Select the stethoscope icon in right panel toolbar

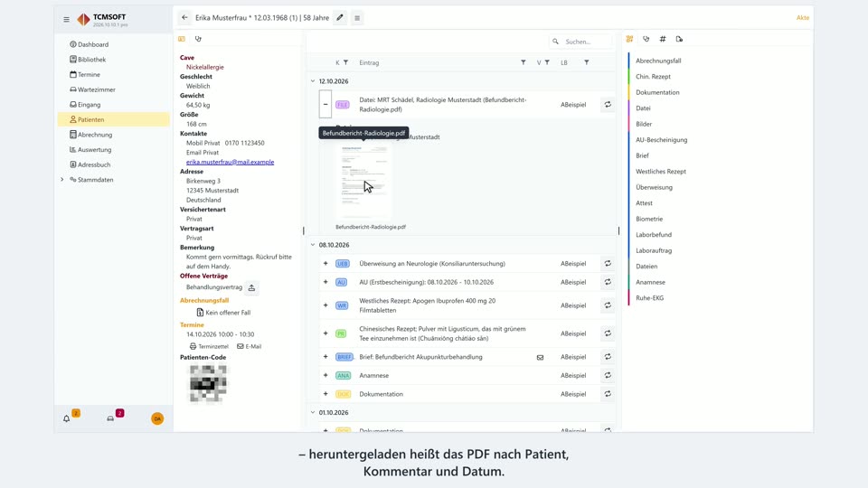pyautogui.click(x=646, y=39)
